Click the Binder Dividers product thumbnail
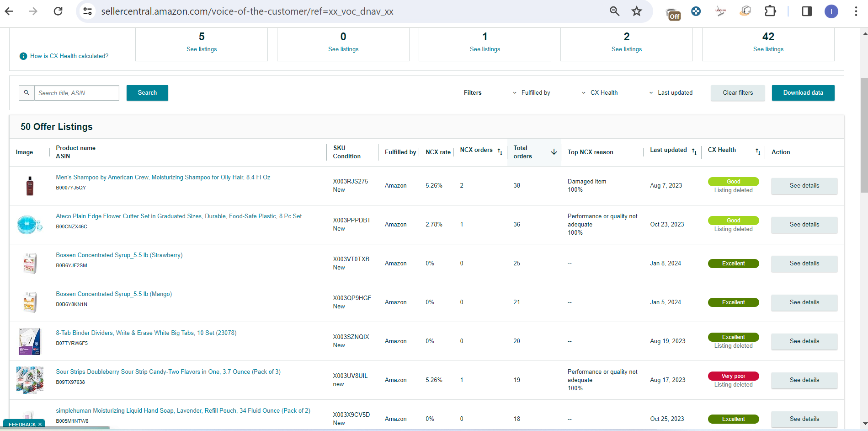Viewport: 868px width, 431px height. coord(30,341)
